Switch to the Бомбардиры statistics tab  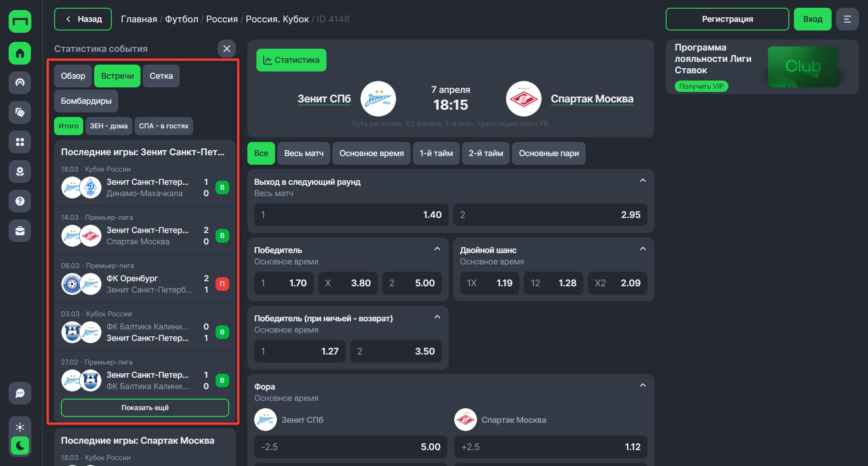point(86,101)
